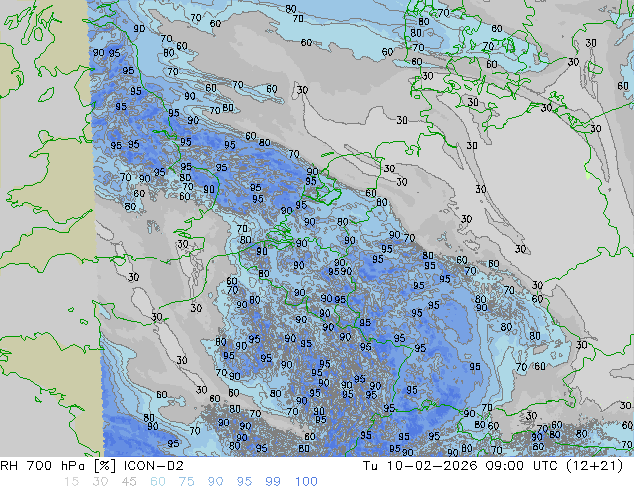Screen dimensions: 634x490
Task: Click the 95 value in the bottom legend
Action: tap(244, 482)
